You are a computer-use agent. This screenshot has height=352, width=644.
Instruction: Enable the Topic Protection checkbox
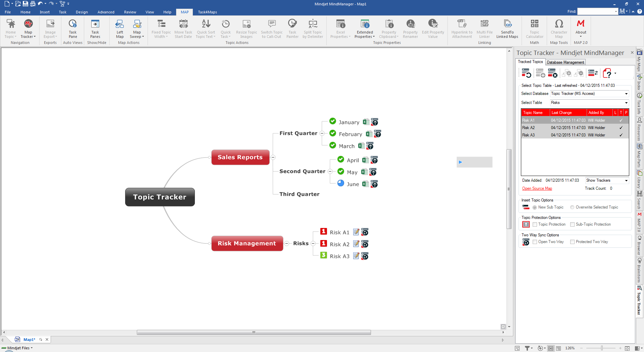535,225
